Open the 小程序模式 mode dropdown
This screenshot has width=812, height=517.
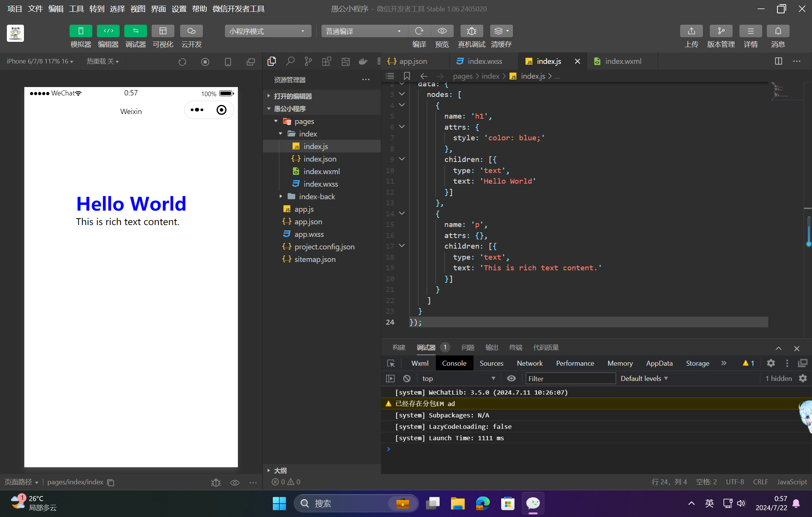(268, 31)
